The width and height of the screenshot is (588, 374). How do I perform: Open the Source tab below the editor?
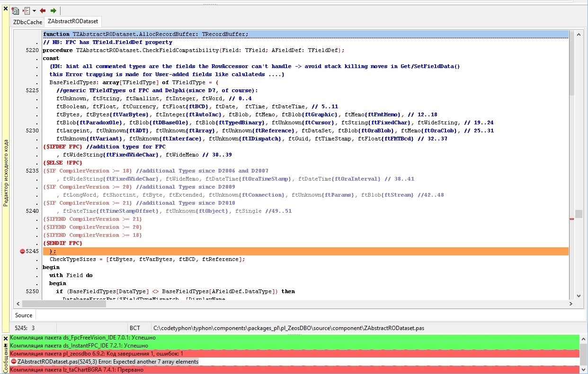tap(24, 315)
